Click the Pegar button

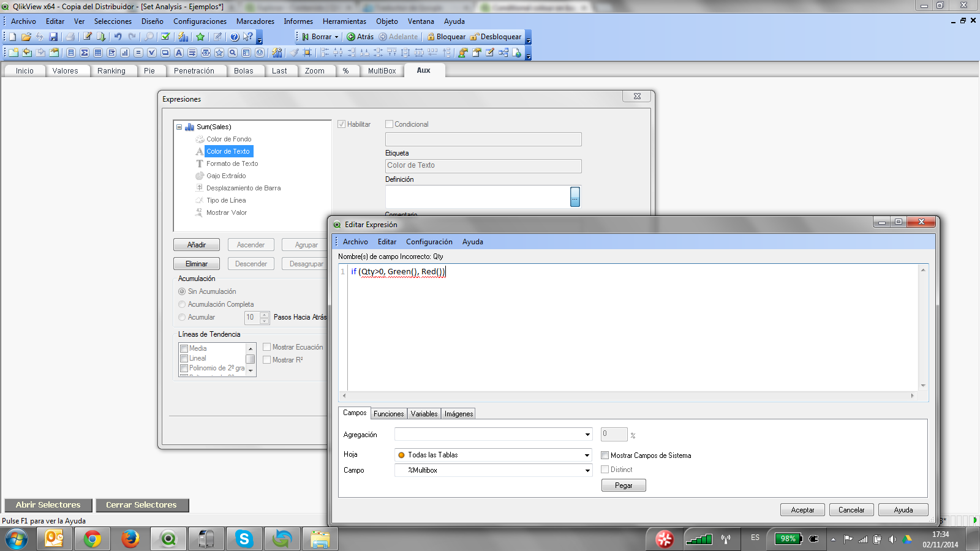point(624,485)
